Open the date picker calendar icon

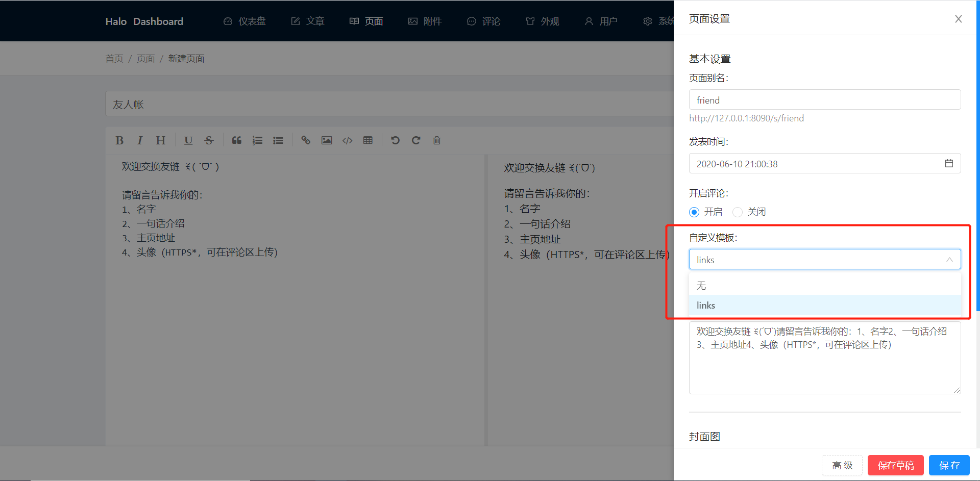pyautogui.click(x=949, y=163)
